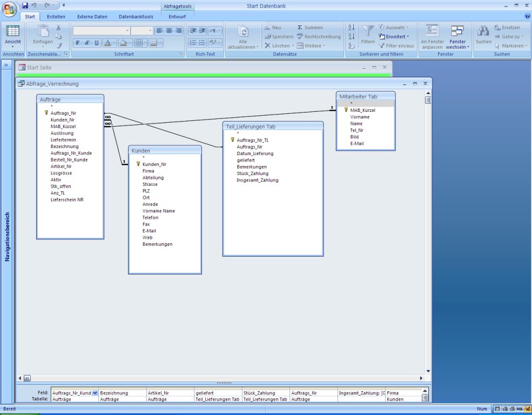Select Kunden_Nr field in Kunden table
Viewport: 532px width, 415px height.
(154, 164)
